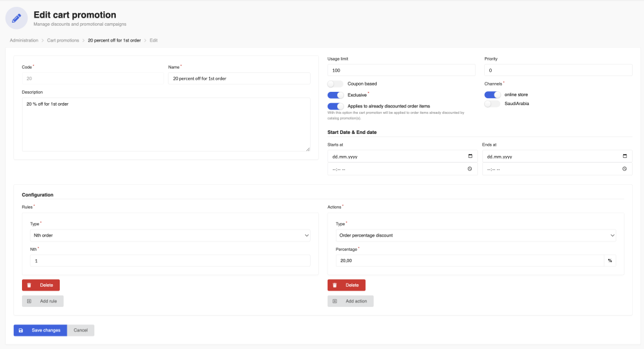Click the pencil edit icon in header

(x=16, y=18)
